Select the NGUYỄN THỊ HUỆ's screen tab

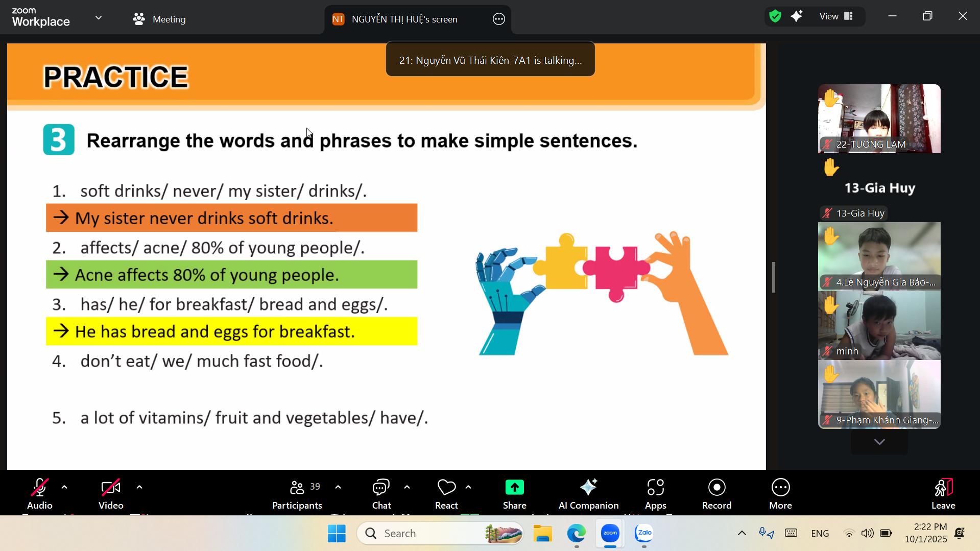coord(404,19)
